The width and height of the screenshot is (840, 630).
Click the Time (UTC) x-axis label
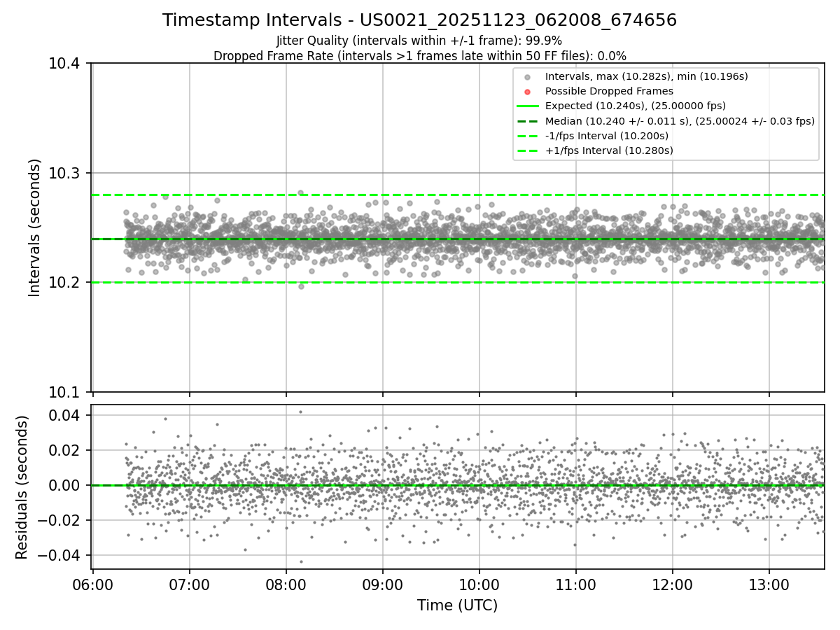457,605
